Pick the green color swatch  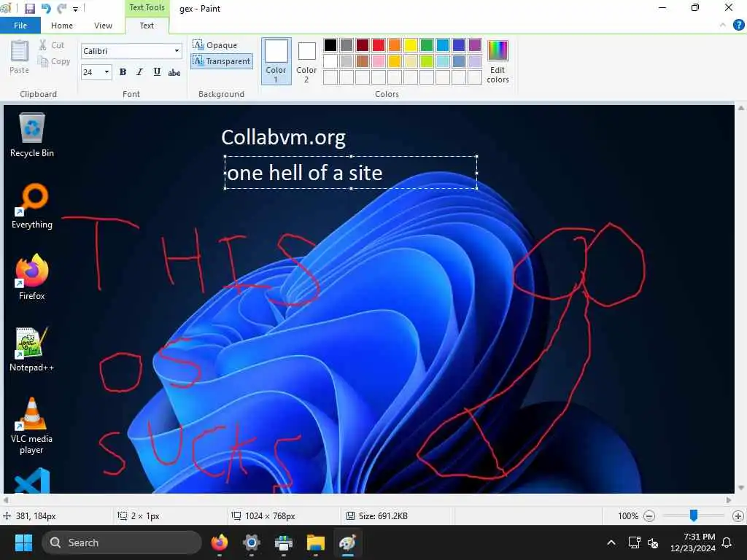427,45
